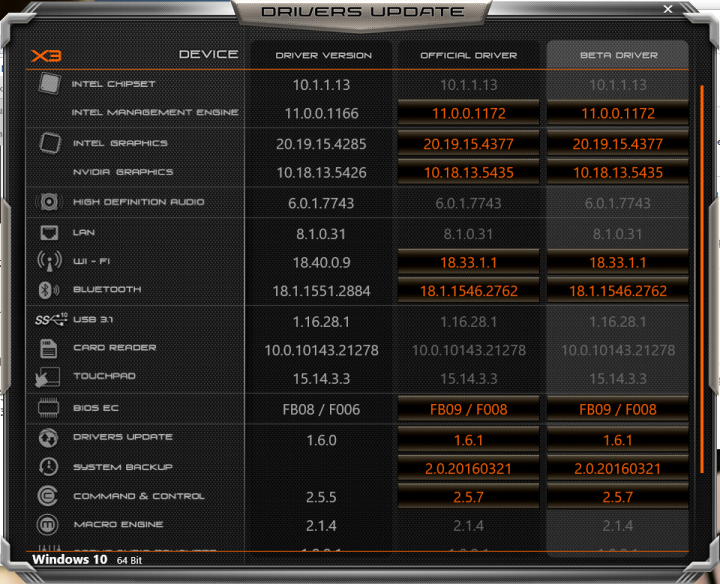Click the BIOS EC chip icon
The width and height of the screenshot is (720, 584).
(48, 408)
